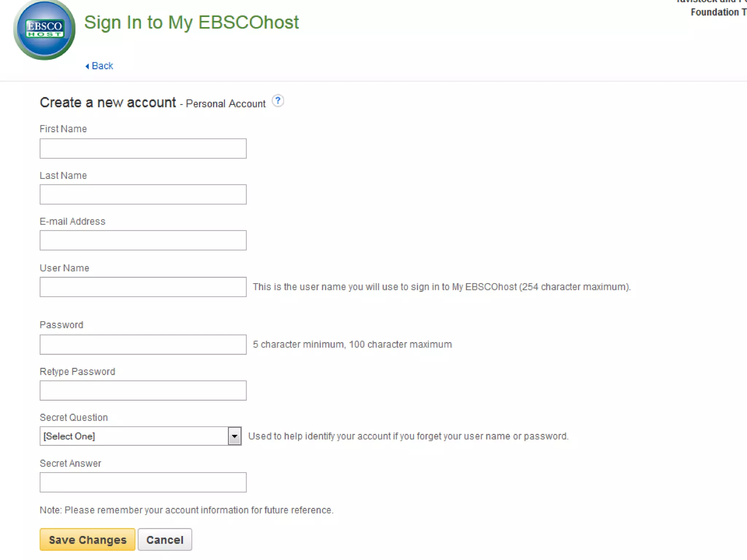Go Back to the previous page
This screenshot has height=560, width=747.
point(102,66)
